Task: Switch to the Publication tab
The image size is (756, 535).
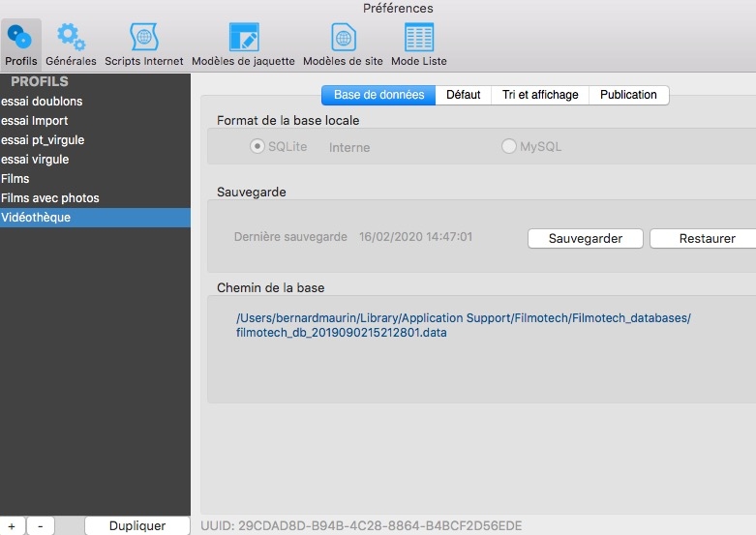Action: coord(628,95)
